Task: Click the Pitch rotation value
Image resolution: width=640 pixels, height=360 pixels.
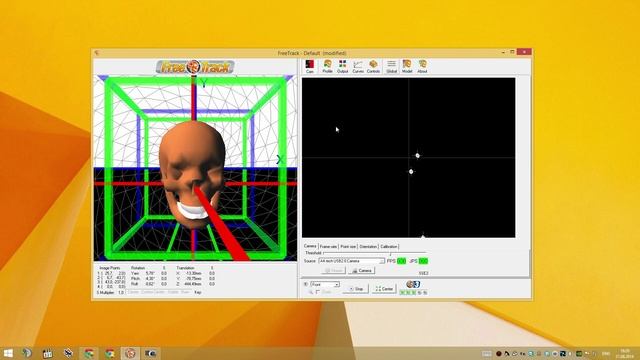Action: [150, 278]
